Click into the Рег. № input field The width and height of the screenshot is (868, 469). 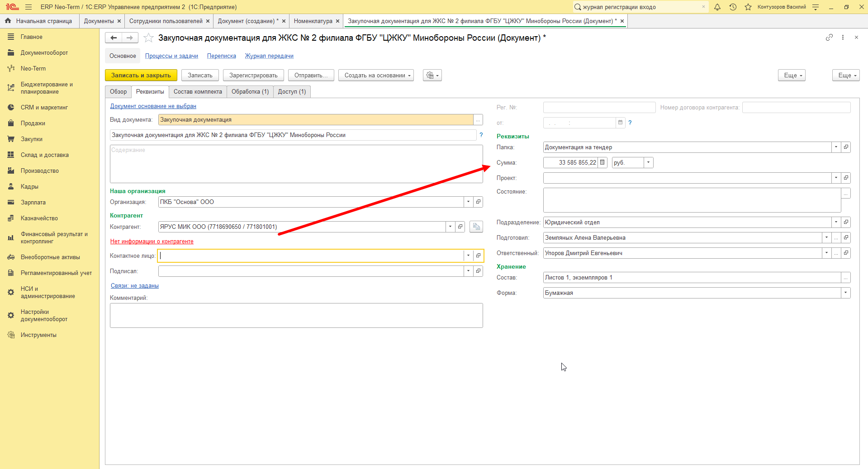click(x=599, y=107)
